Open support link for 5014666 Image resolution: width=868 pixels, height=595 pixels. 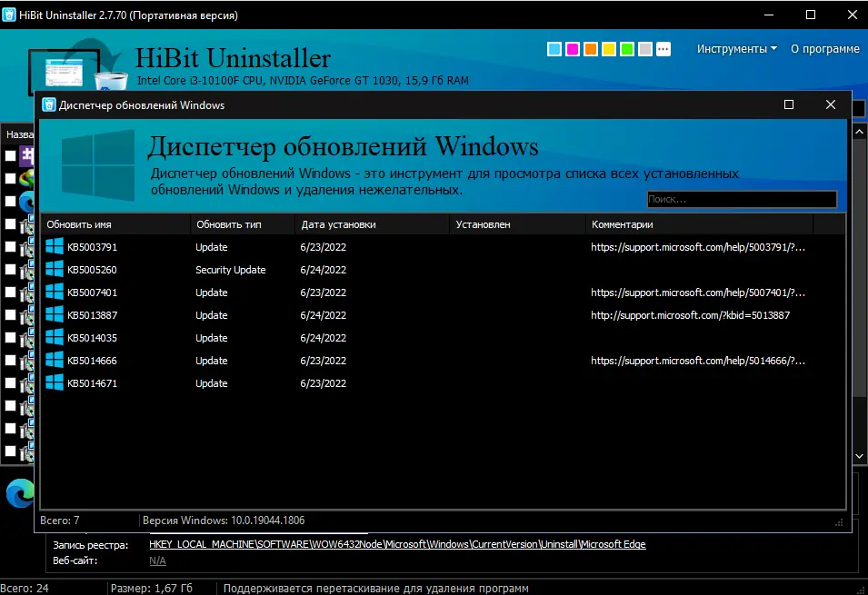point(697,361)
